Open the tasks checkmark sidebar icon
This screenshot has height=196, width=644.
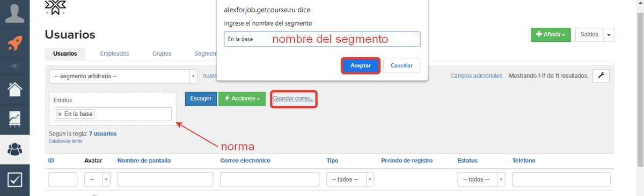(14, 180)
